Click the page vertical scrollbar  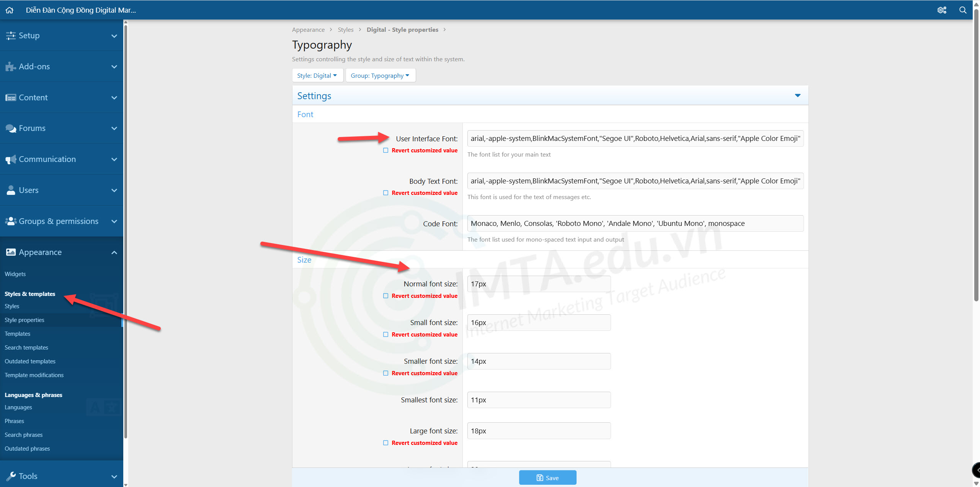tap(976, 153)
